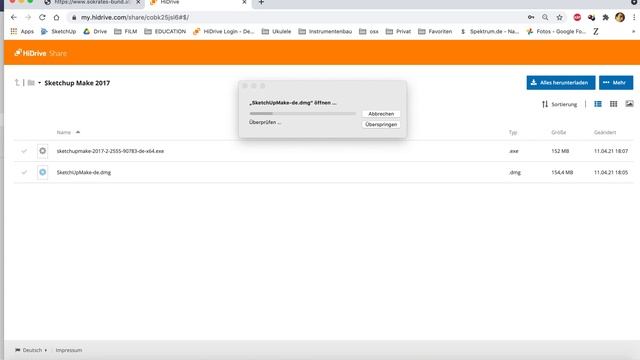This screenshot has height=360, width=640.
Task: Click the red adblock extension icon
Action: (x=577, y=18)
